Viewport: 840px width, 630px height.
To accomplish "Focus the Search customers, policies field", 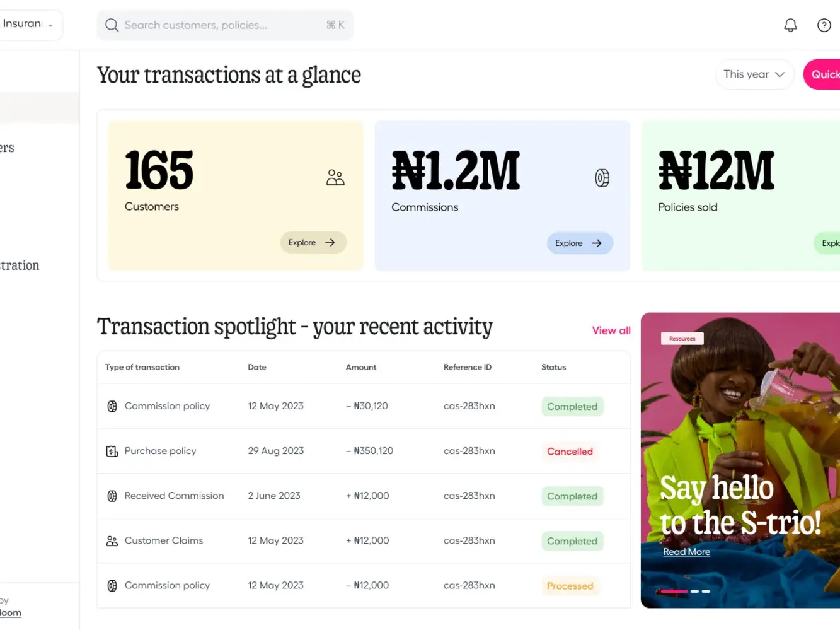I will pos(214,25).
